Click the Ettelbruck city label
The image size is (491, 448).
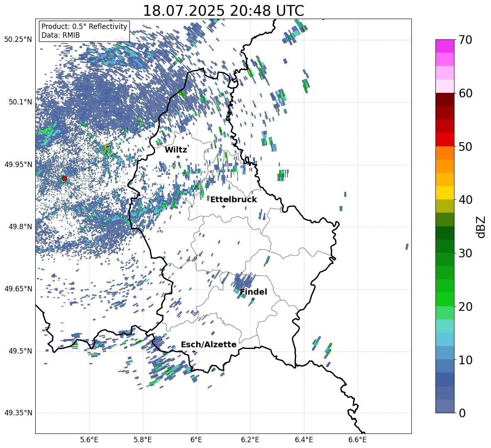click(233, 200)
